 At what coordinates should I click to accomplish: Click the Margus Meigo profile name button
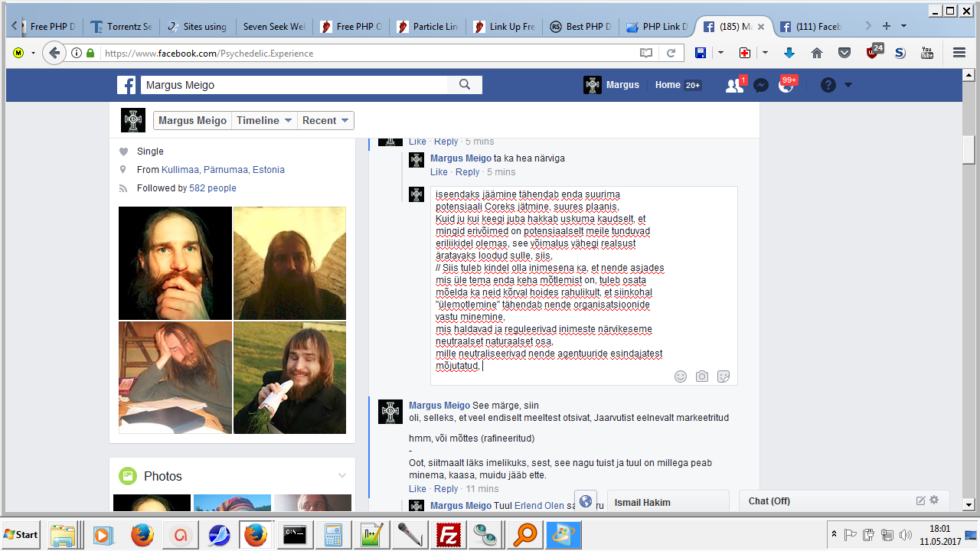pyautogui.click(x=193, y=120)
